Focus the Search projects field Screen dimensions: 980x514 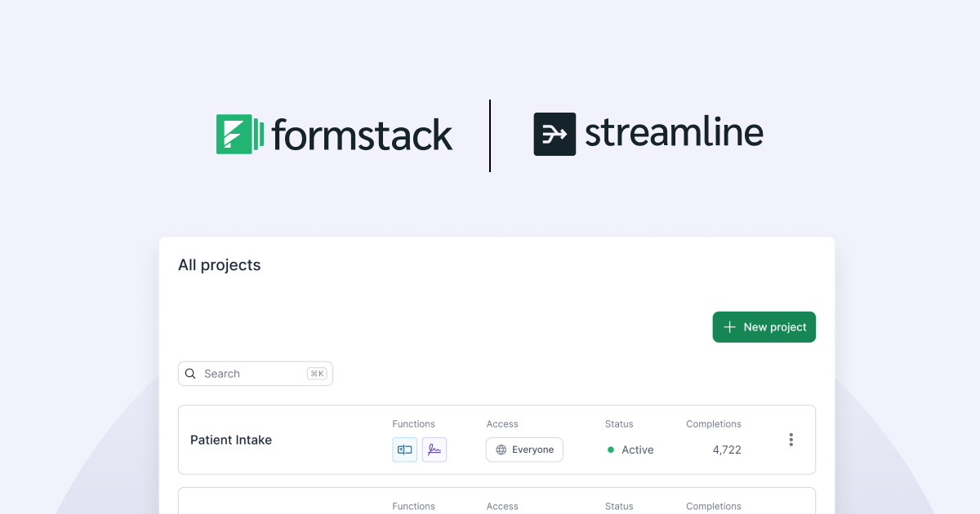pyautogui.click(x=256, y=374)
